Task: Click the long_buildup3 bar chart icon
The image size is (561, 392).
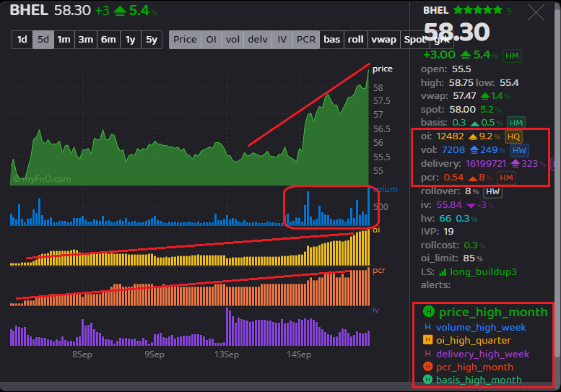Action: click(443, 272)
